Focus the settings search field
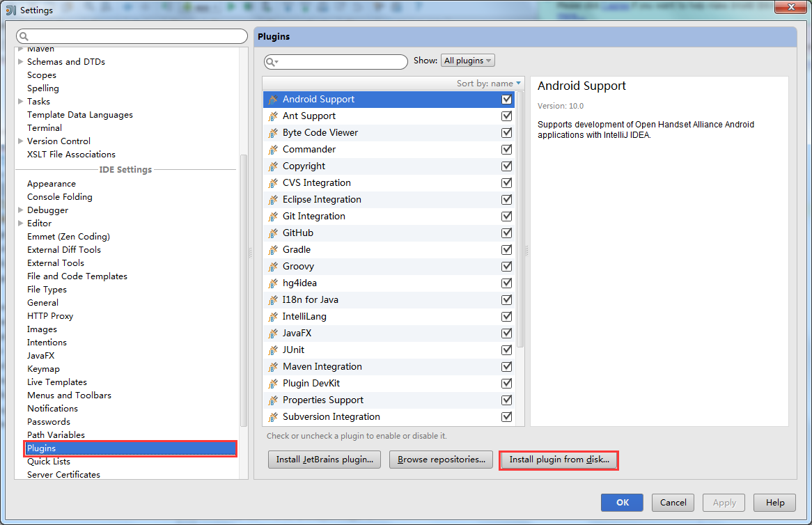The image size is (812, 525). 132,36
